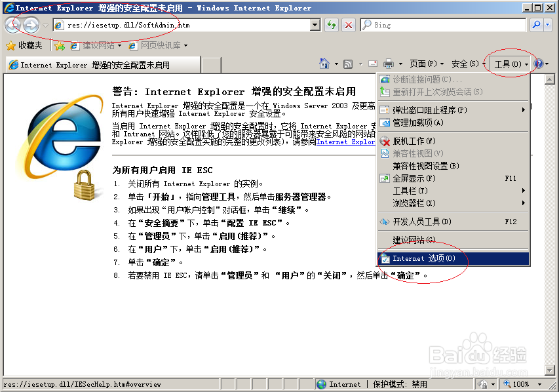
Task: Click 建议网站 favorites bar link
Action: [x=96, y=46]
